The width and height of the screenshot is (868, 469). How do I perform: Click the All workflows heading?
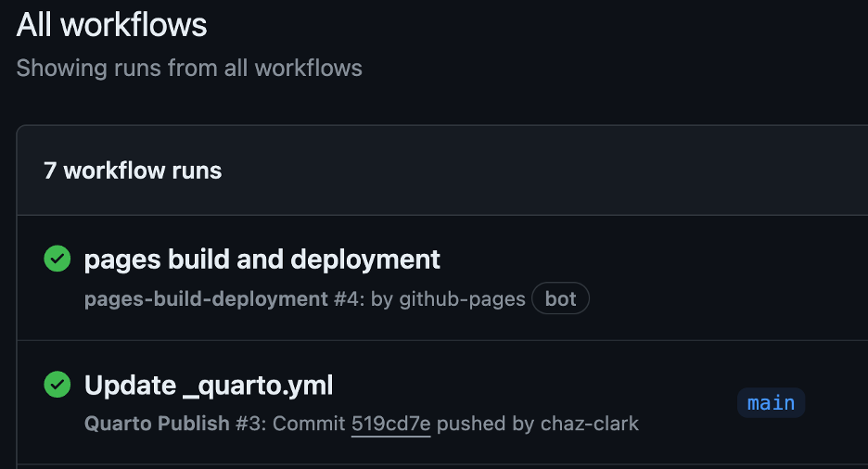111,25
